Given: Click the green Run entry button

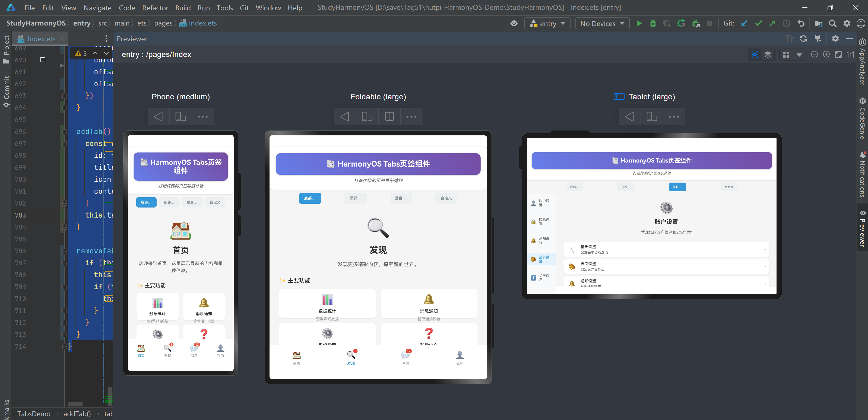Looking at the screenshot, I should point(639,23).
